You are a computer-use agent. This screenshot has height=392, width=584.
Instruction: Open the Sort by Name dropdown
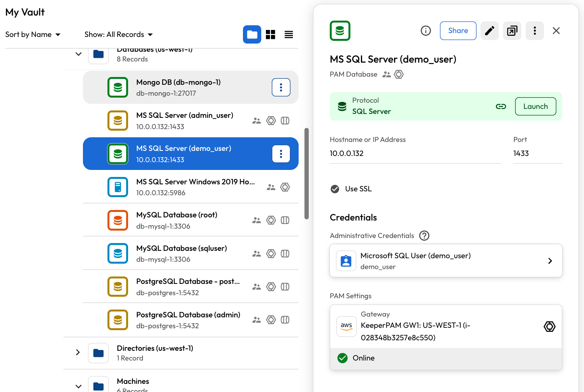33,35
